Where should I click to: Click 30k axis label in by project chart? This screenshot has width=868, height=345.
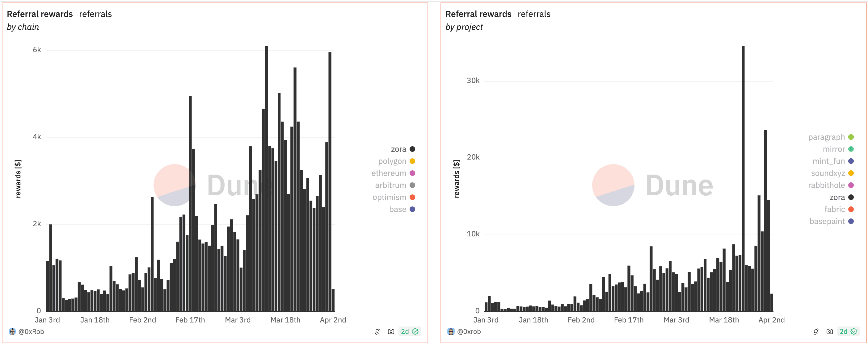tap(473, 81)
